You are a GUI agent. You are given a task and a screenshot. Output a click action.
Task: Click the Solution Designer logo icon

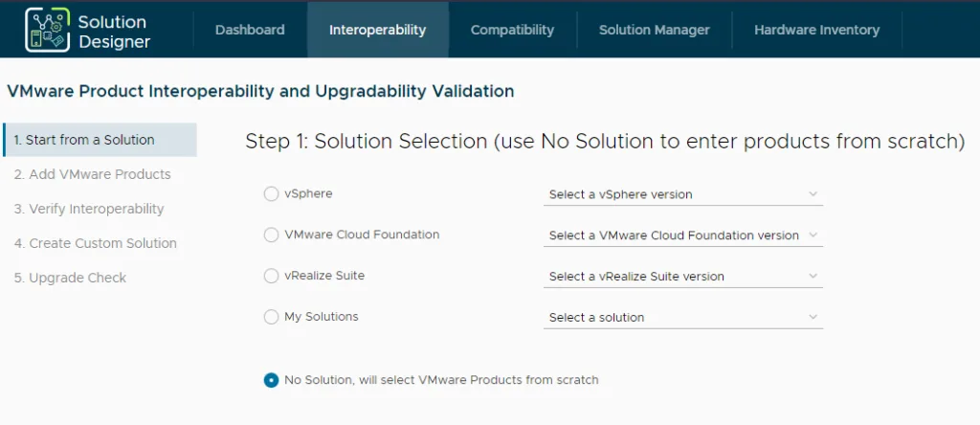pos(48,30)
